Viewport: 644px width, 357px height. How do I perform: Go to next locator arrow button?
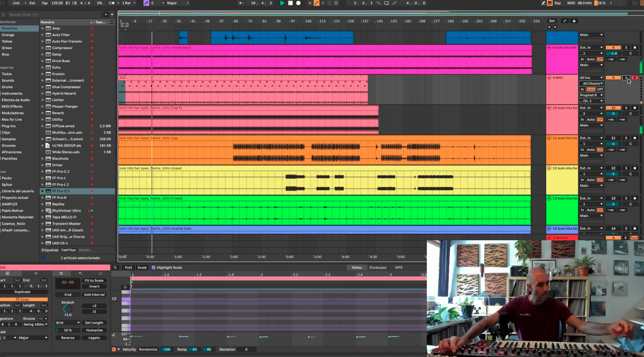555,27
